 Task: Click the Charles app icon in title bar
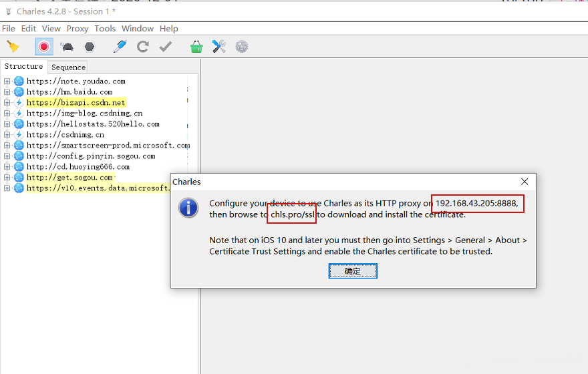click(x=9, y=11)
